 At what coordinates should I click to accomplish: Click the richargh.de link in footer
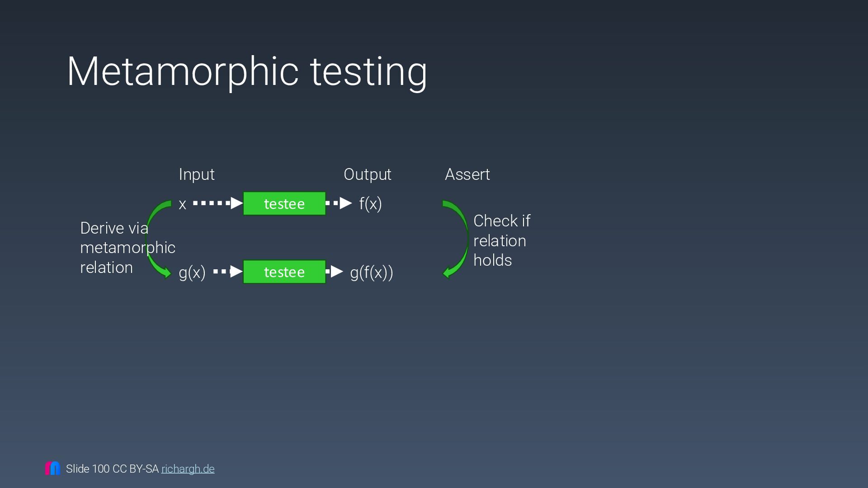[x=188, y=469]
